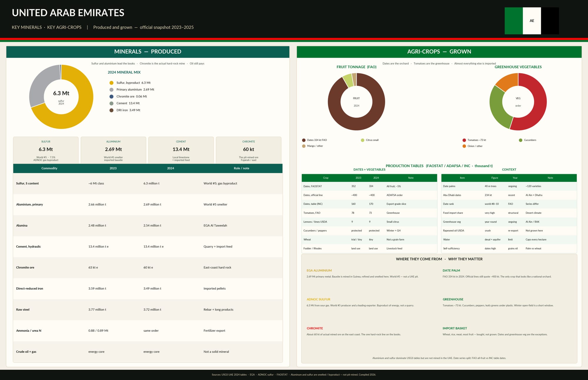Image resolution: width=588 pixels, height=380 pixels.
Task: Click the 'Dates, FAOSTAT' crop row
Action: pyautogui.click(x=369, y=186)
